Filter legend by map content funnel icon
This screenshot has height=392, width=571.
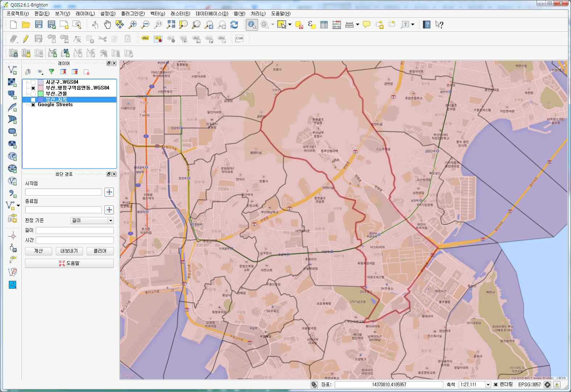[x=51, y=72]
